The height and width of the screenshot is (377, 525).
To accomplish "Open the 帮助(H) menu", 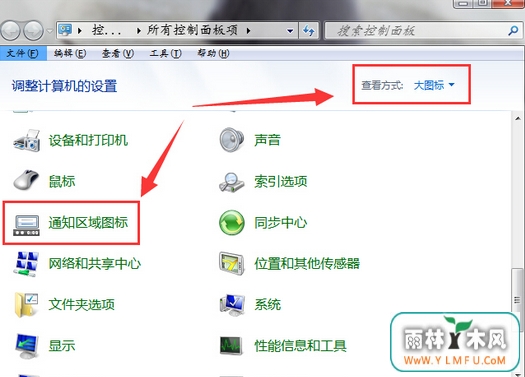I will [x=213, y=53].
